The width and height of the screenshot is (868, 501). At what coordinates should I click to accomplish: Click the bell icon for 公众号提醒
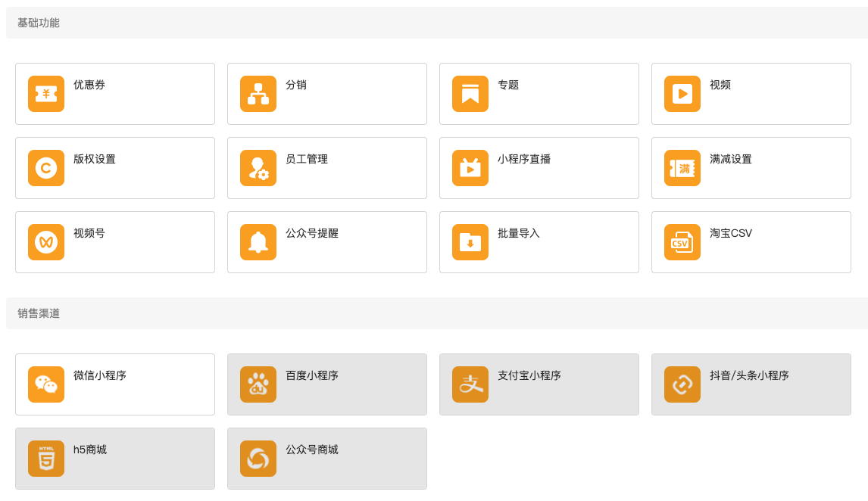(x=258, y=242)
